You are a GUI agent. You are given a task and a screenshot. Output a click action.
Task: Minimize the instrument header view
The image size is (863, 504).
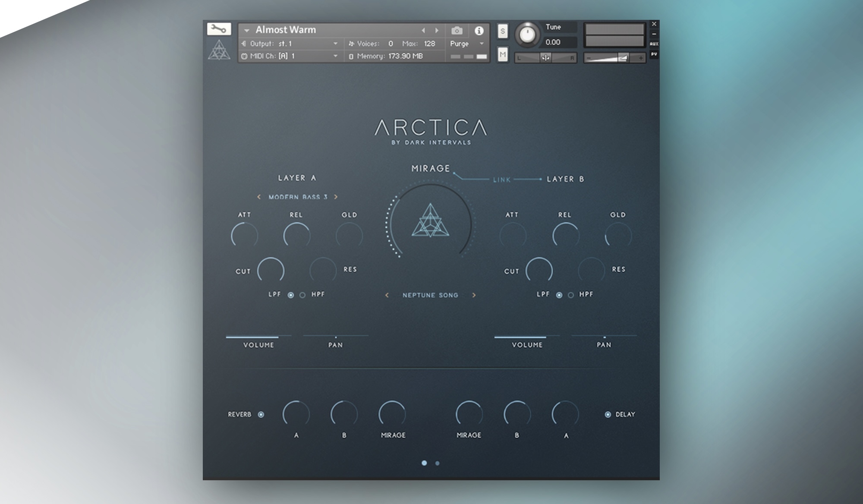[x=654, y=34]
